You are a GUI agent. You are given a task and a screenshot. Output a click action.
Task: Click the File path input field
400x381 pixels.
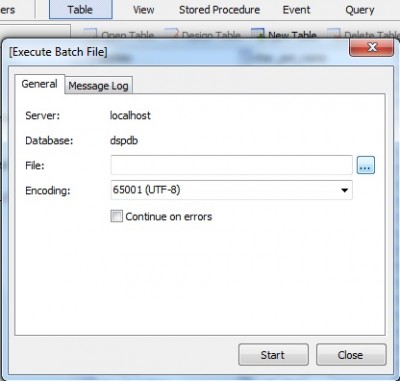tap(231, 165)
